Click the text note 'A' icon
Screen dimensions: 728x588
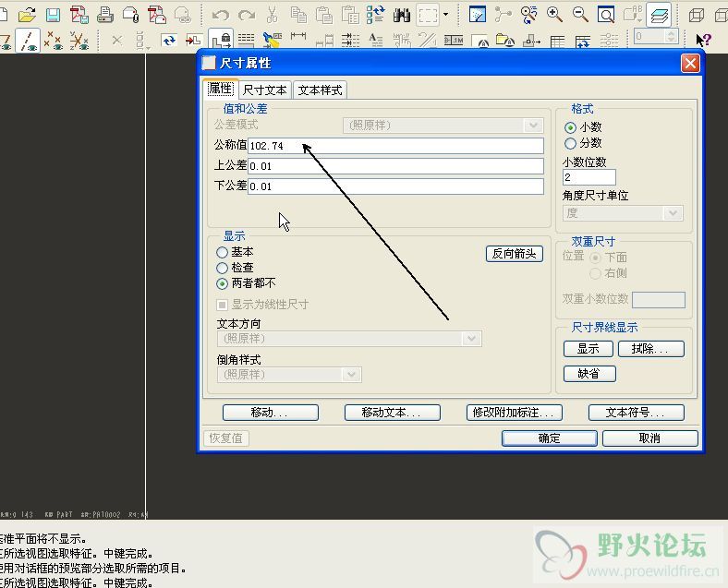tap(375, 41)
